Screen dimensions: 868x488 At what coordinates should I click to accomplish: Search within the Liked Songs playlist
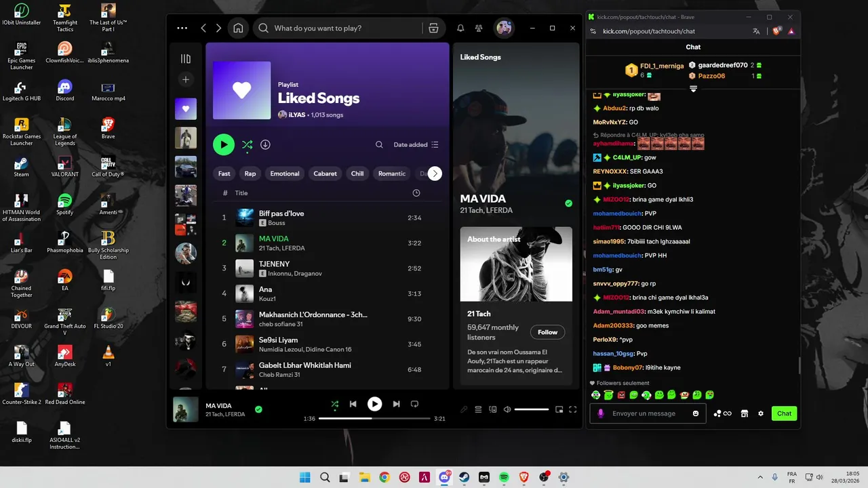coord(379,144)
